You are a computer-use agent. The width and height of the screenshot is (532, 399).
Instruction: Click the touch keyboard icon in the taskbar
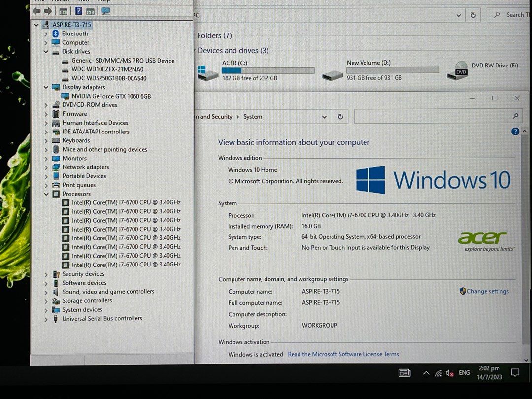pyautogui.click(x=404, y=373)
